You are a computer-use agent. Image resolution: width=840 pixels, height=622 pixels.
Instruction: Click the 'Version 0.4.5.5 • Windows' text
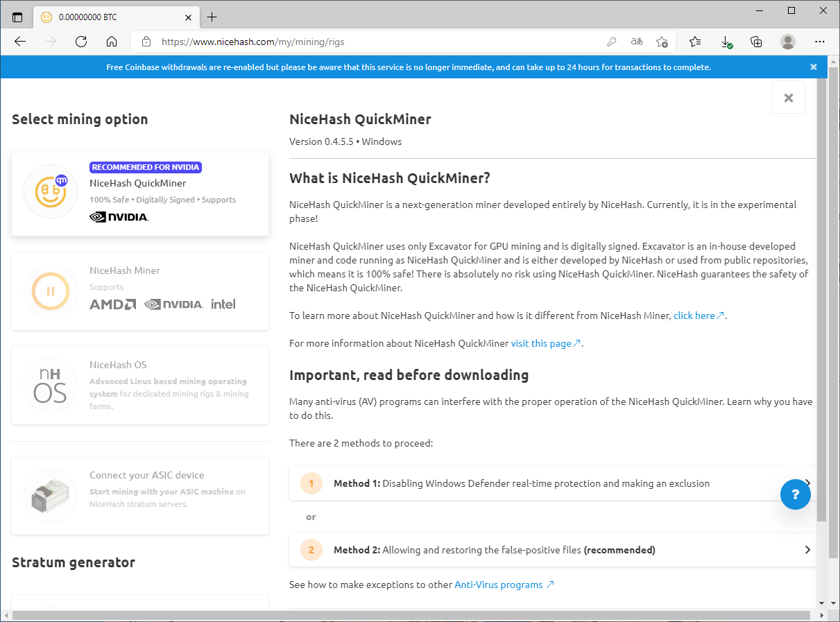345,141
